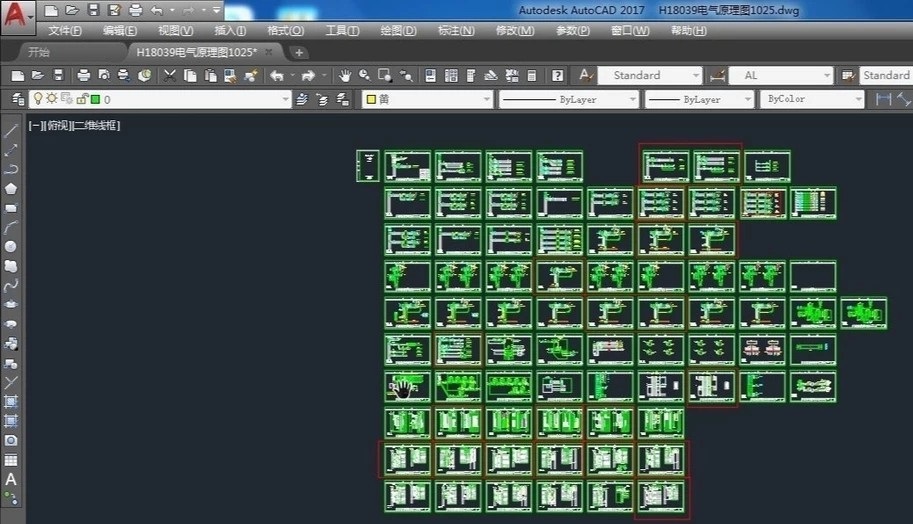Open the 文件(F) menu
Viewport: 913px width, 524px height.
[65, 31]
